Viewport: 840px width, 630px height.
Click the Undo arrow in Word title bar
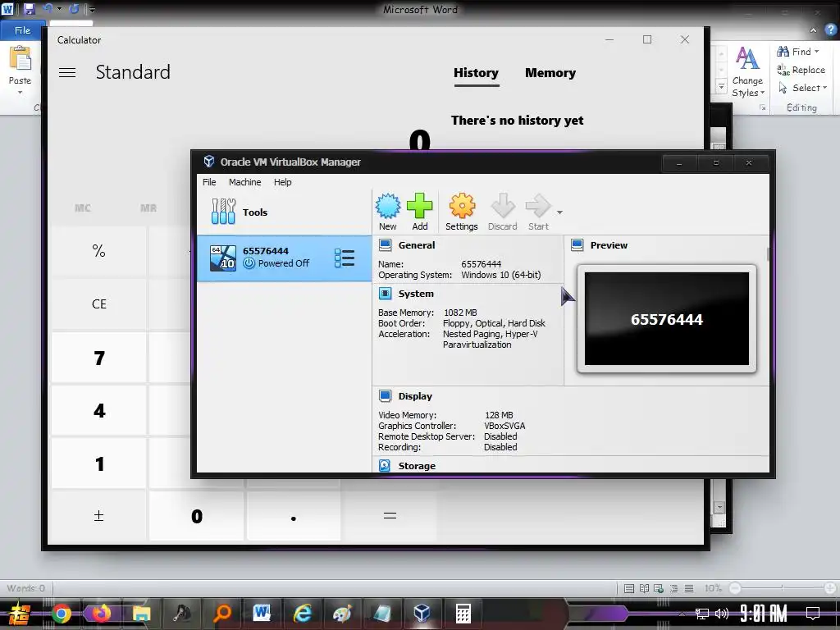coord(48,8)
